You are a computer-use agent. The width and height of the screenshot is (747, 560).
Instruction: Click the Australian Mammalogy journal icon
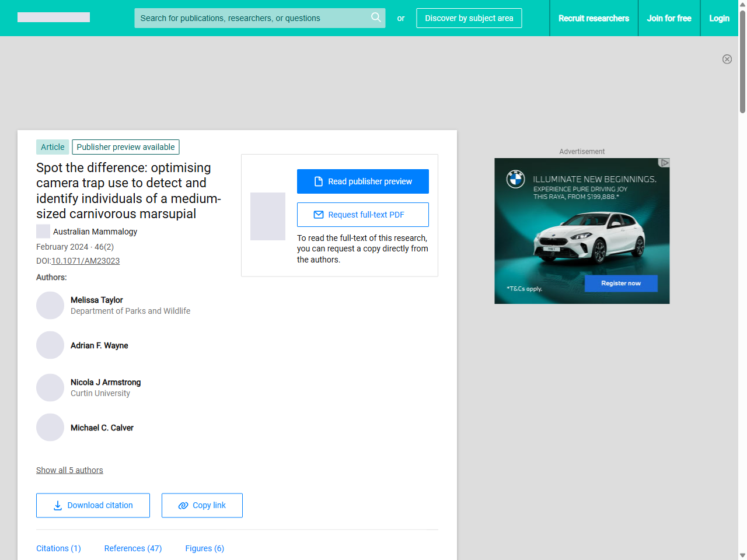43,232
